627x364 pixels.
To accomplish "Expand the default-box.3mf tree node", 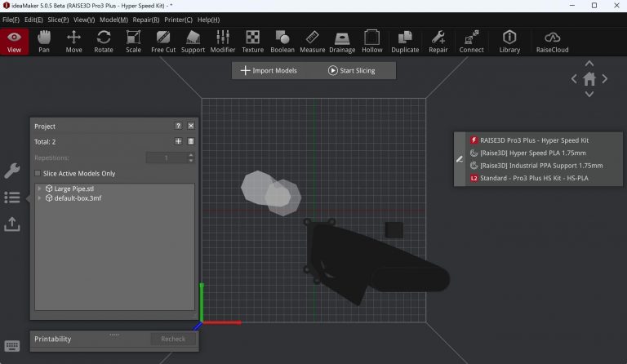I will (39, 198).
